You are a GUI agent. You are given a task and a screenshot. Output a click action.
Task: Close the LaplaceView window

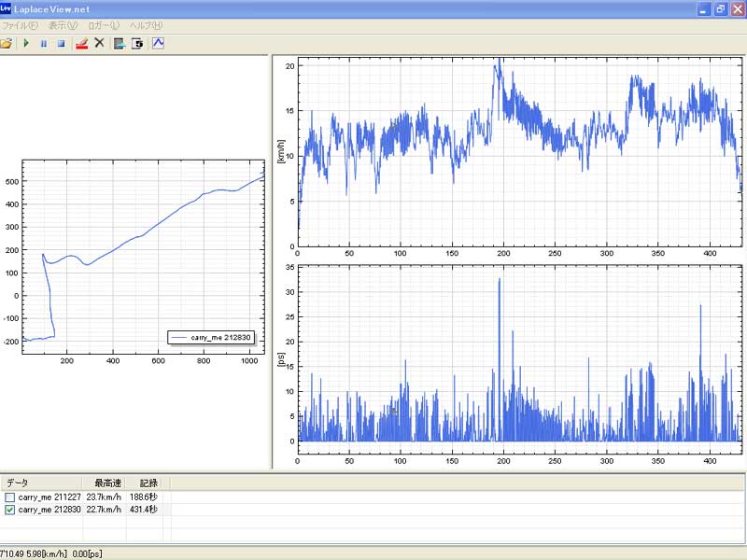(x=738, y=9)
